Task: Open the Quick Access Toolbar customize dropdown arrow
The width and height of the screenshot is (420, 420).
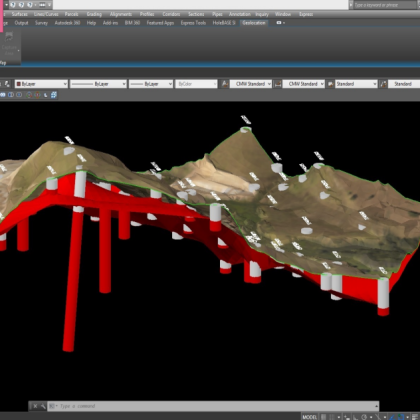Action: tap(49, 5)
